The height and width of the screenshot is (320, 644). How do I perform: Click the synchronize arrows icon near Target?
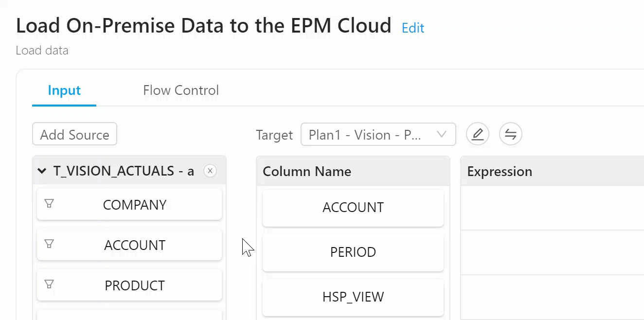coord(511,134)
